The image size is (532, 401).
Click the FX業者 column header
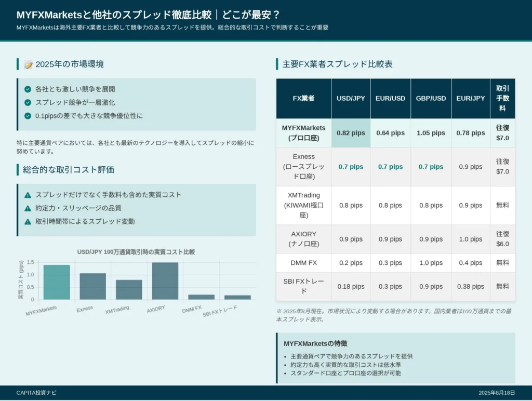(303, 98)
